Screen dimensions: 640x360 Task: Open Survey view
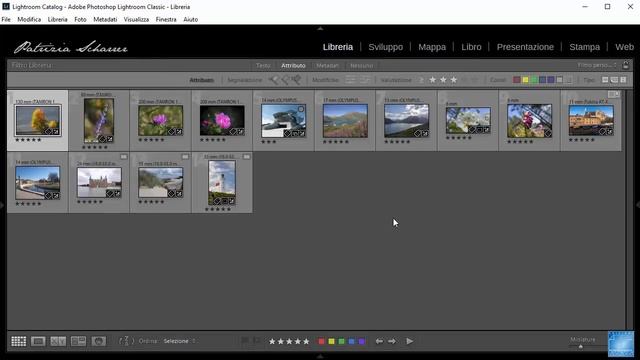point(78,341)
